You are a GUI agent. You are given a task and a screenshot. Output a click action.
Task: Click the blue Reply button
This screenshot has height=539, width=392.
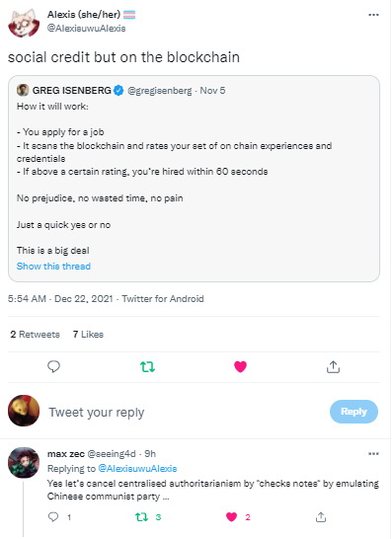pos(353,412)
